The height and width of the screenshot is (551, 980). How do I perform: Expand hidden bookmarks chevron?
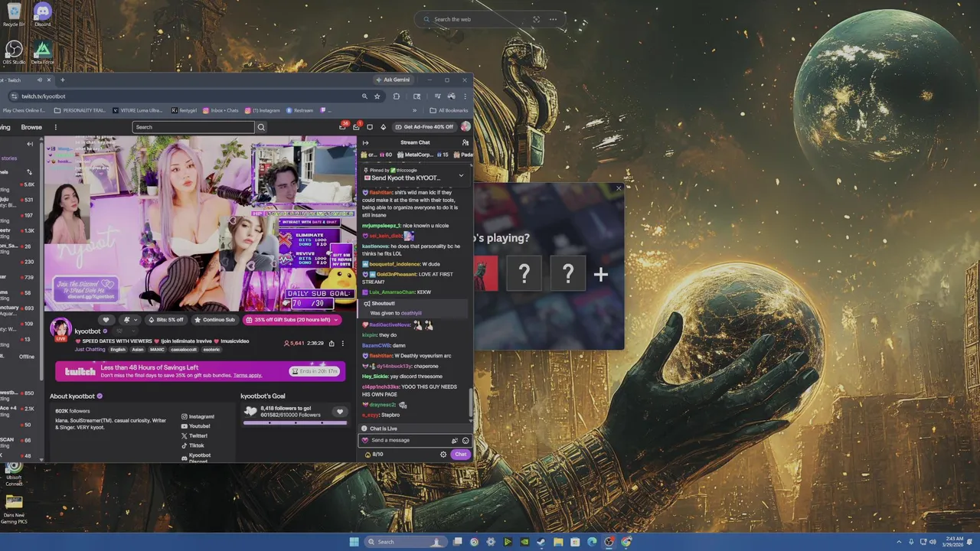pos(414,110)
